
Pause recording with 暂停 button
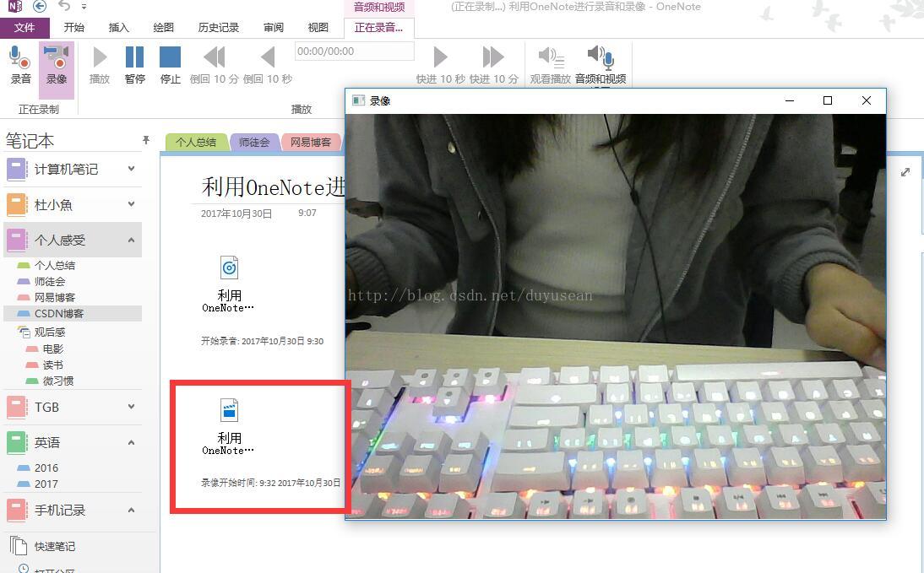[134, 65]
